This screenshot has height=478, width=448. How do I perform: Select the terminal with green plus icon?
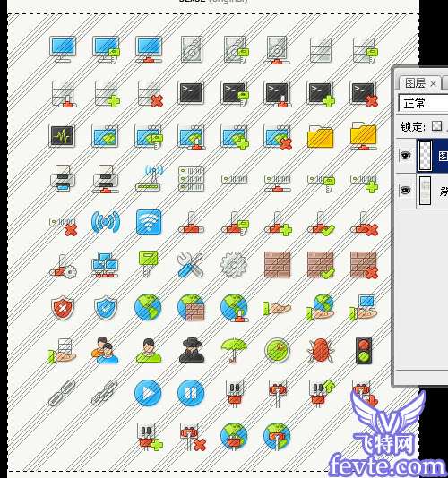pyautogui.click(x=320, y=94)
